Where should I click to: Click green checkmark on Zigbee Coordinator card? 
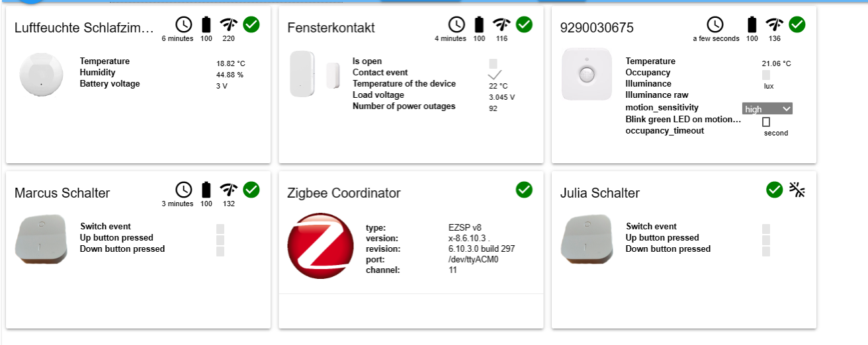pos(524,190)
